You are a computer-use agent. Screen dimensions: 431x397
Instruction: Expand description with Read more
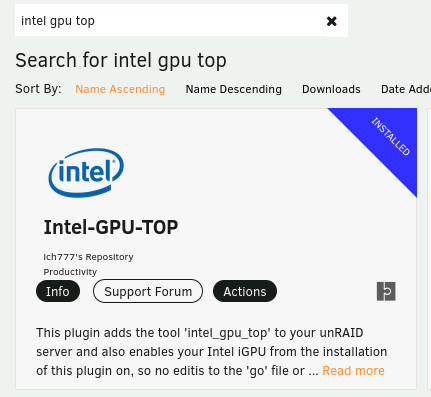point(353,371)
